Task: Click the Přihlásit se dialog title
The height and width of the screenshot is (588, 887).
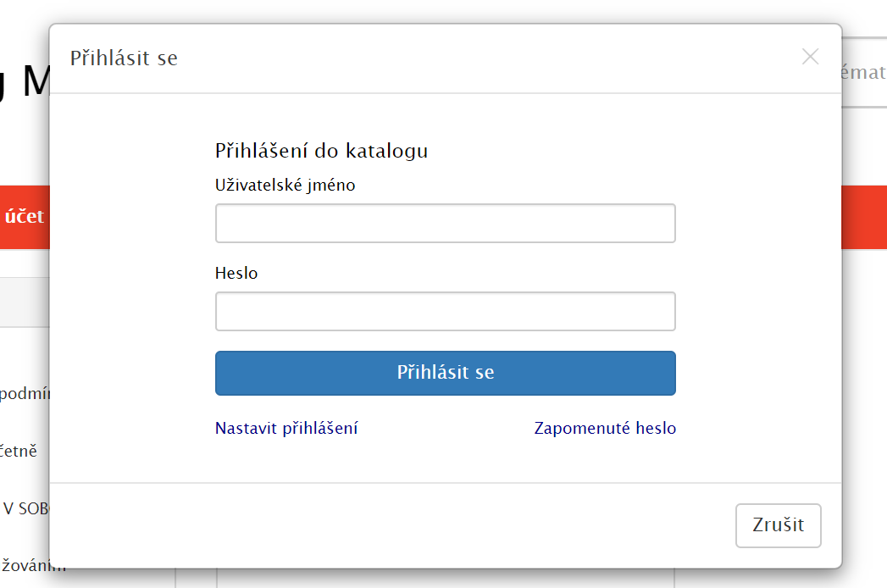Action: [124, 58]
